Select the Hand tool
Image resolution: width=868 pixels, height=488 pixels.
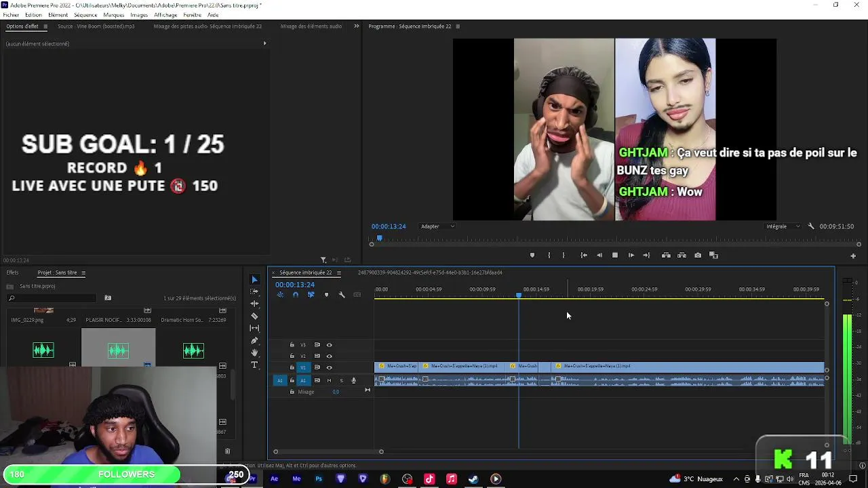pyautogui.click(x=254, y=352)
